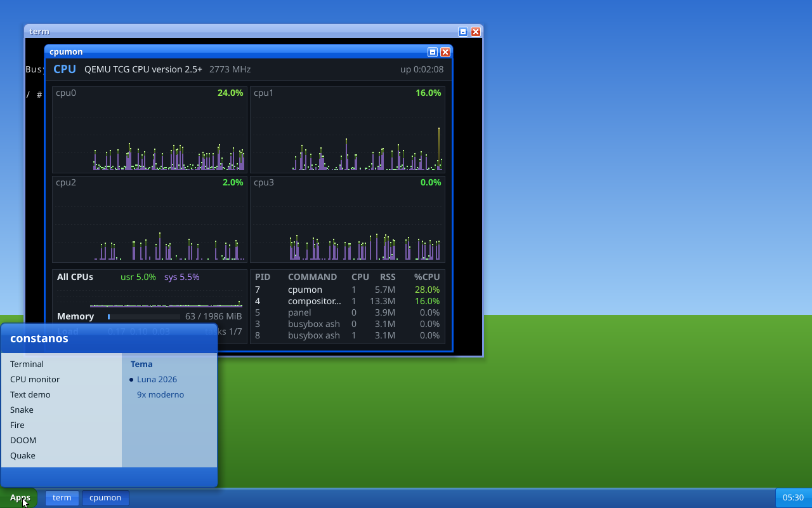The image size is (812, 508).
Task: Select the PID 7 cpumon process row
Action: tap(348, 290)
